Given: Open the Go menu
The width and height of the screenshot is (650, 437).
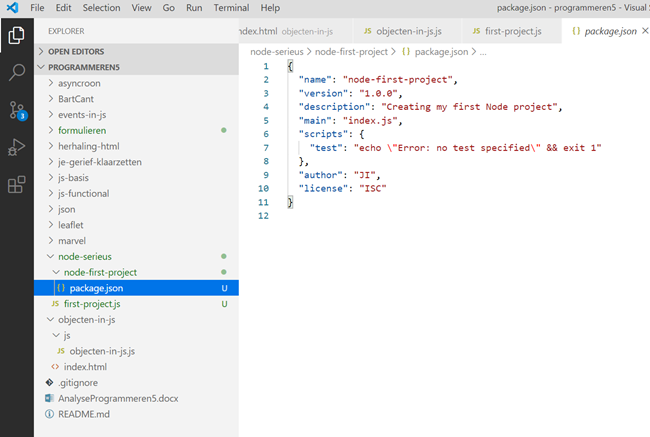Looking at the screenshot, I should pyautogui.click(x=168, y=7).
